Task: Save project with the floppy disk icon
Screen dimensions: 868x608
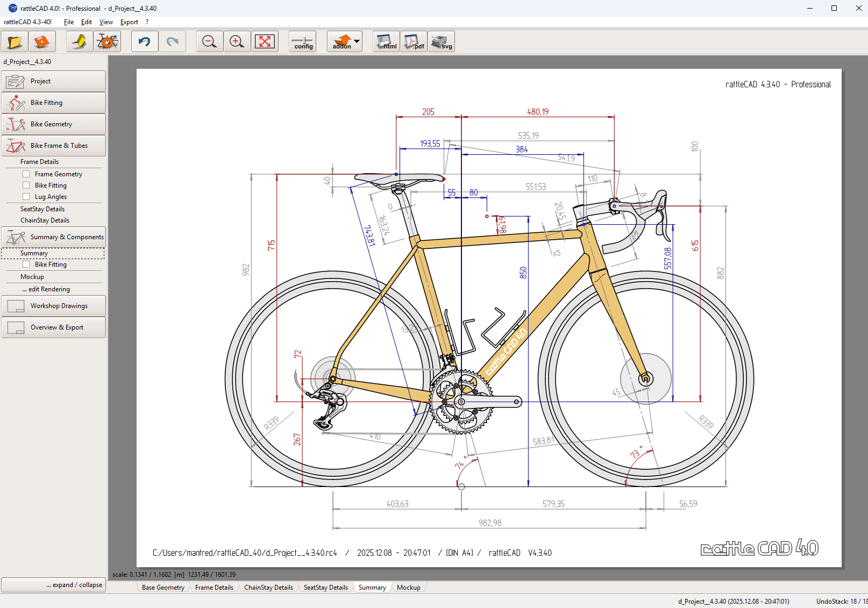Action: click(x=42, y=42)
